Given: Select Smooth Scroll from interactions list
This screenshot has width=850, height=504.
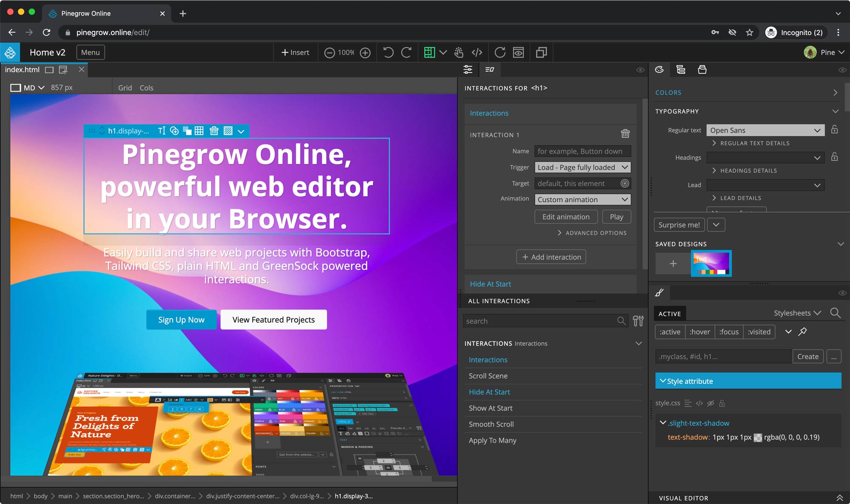Looking at the screenshot, I should click(x=491, y=424).
